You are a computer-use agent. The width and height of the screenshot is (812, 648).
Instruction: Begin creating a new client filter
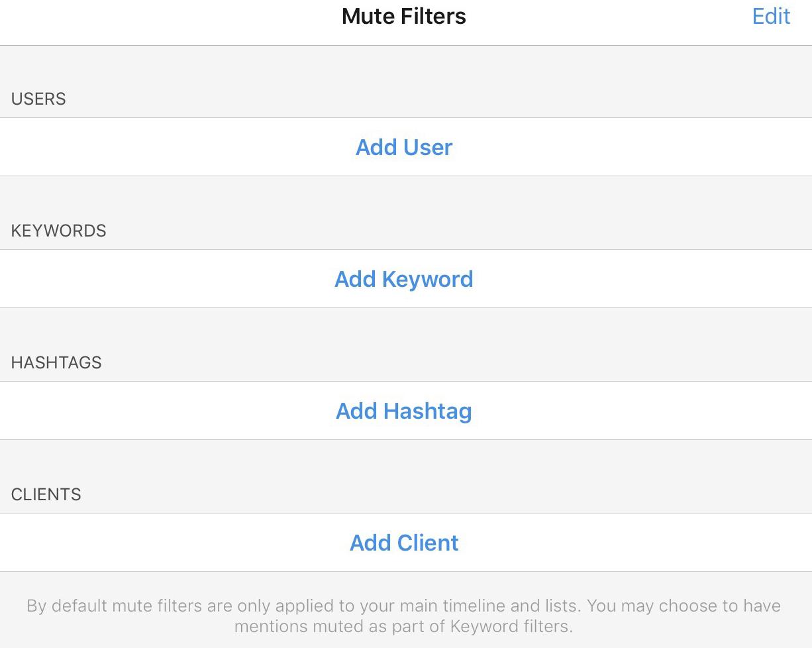click(404, 543)
